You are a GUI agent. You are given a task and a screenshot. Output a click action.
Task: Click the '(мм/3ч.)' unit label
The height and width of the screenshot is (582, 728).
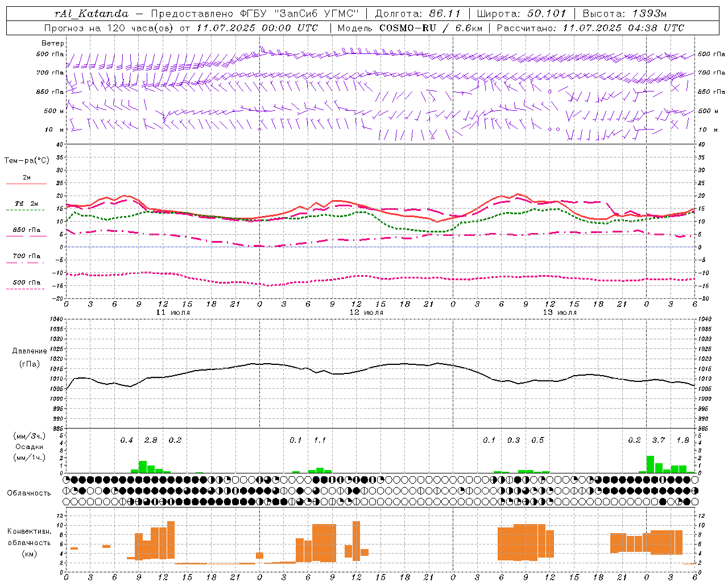click(x=29, y=436)
